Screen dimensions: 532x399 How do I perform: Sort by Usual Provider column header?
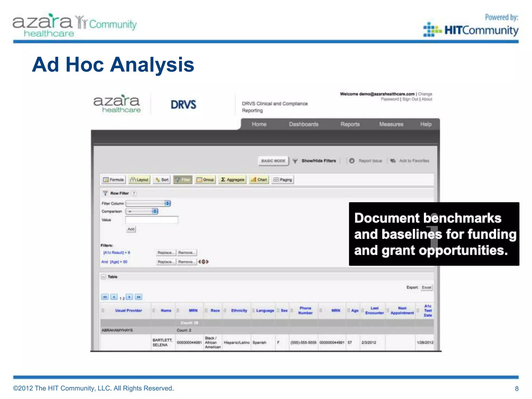click(x=129, y=310)
